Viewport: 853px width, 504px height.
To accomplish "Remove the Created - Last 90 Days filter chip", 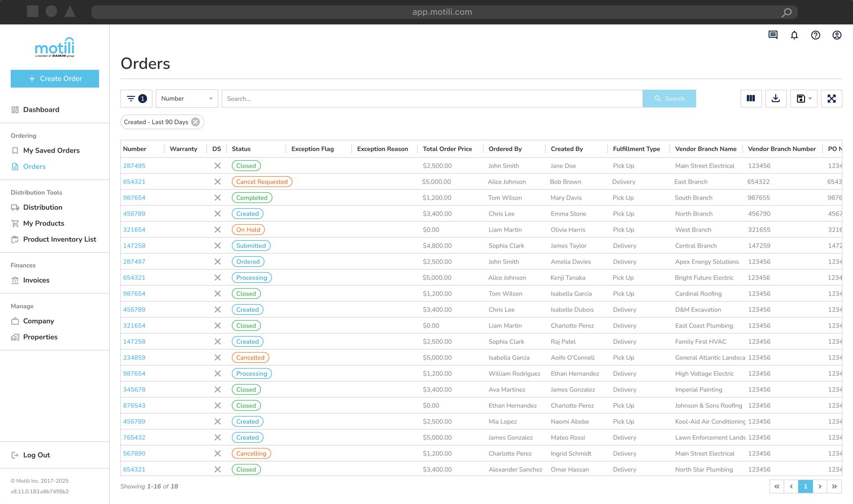I will tap(195, 122).
